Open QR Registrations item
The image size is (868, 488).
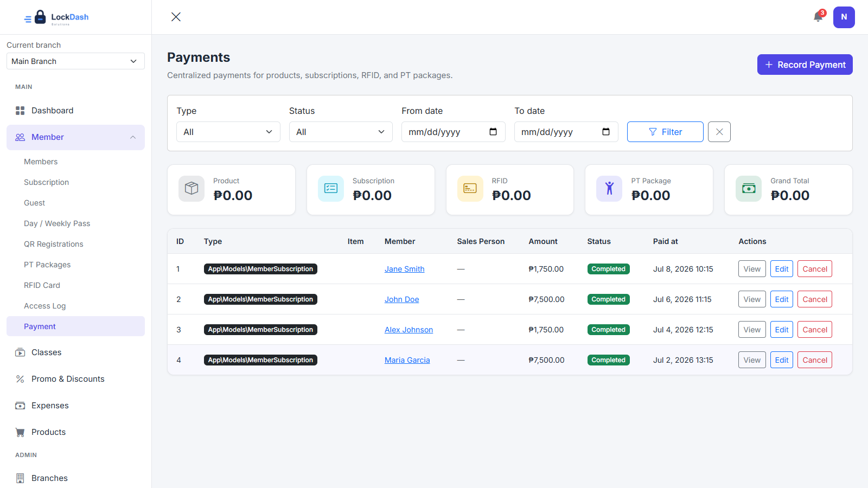(x=54, y=244)
